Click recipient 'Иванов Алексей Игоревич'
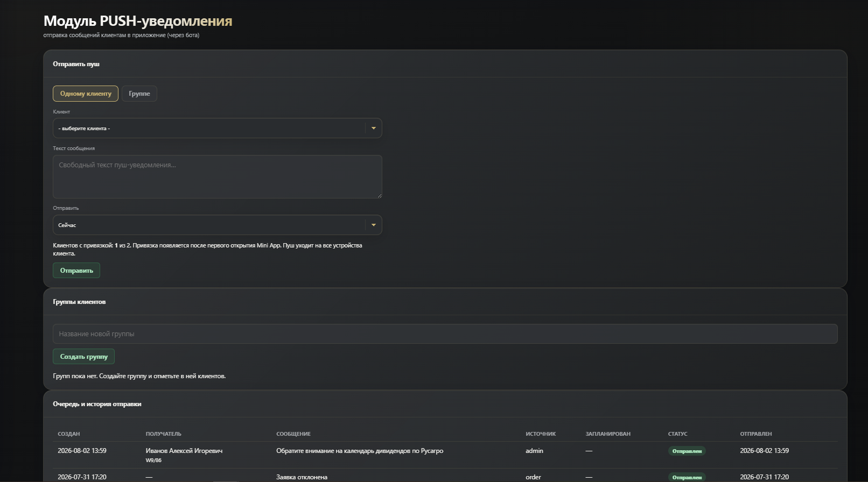 click(184, 451)
